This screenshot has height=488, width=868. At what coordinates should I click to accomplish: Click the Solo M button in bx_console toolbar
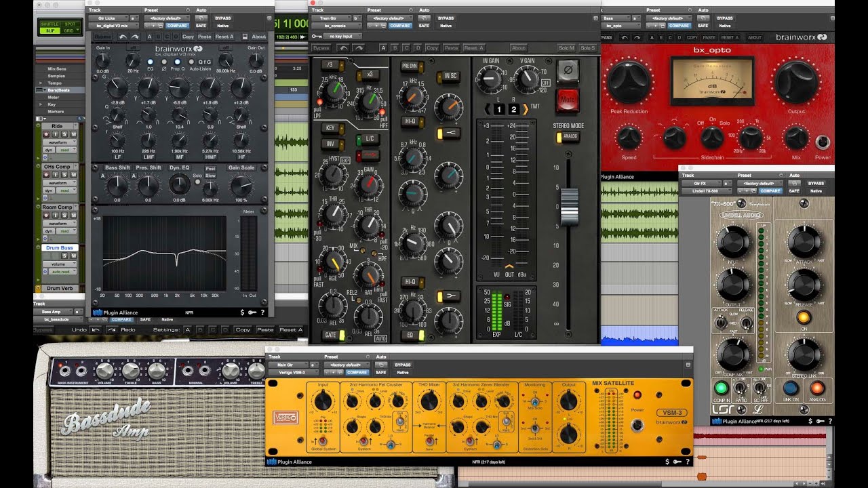pyautogui.click(x=566, y=48)
